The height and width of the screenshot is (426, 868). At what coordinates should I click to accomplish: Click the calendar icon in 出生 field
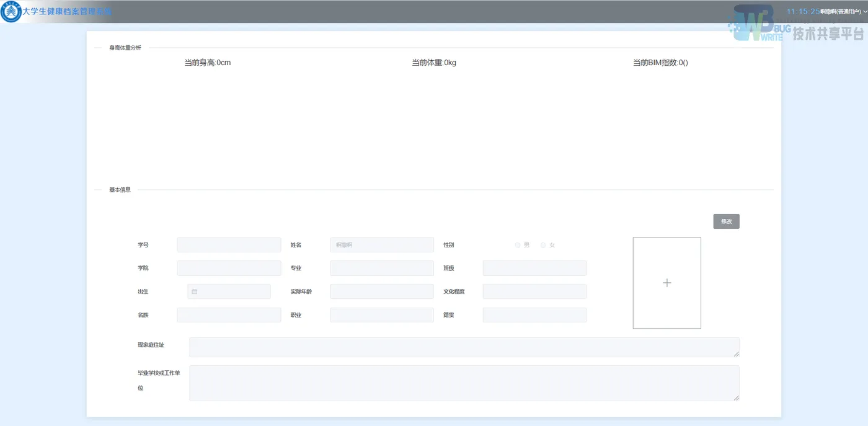(x=194, y=291)
